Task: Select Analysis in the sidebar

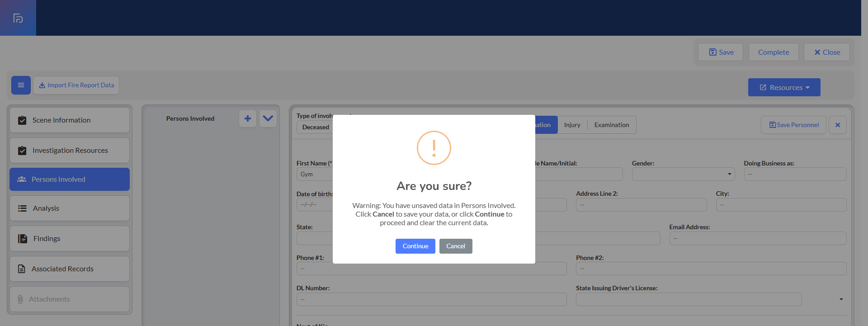Action: pos(70,208)
